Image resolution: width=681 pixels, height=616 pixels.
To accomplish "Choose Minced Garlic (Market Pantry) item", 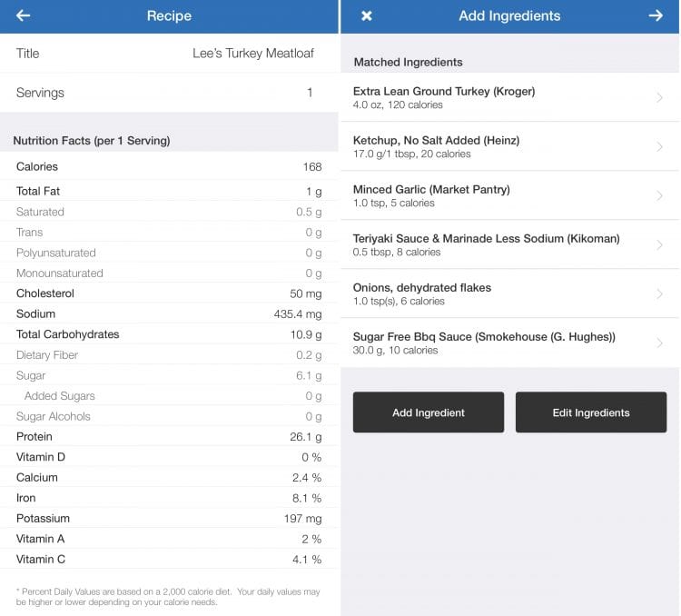I will click(x=431, y=190).
